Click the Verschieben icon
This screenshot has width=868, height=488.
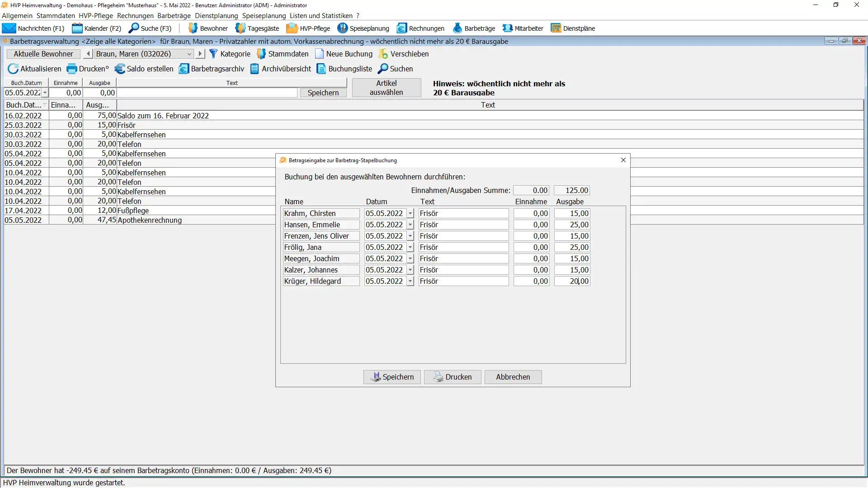coord(383,54)
